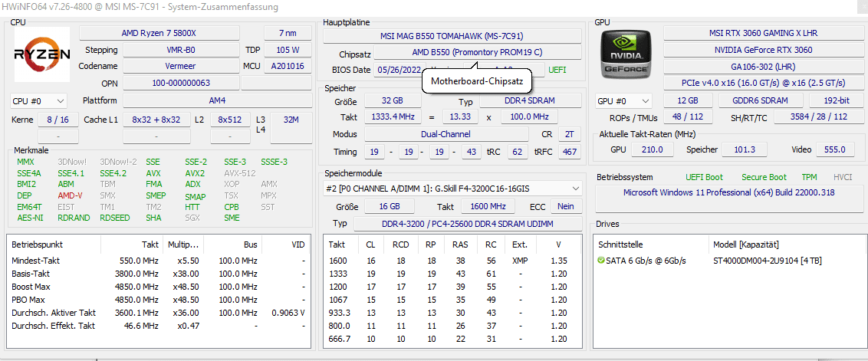Open the CPU #0 selector dropdown
Screen dimensions: 868x361
(x=39, y=101)
